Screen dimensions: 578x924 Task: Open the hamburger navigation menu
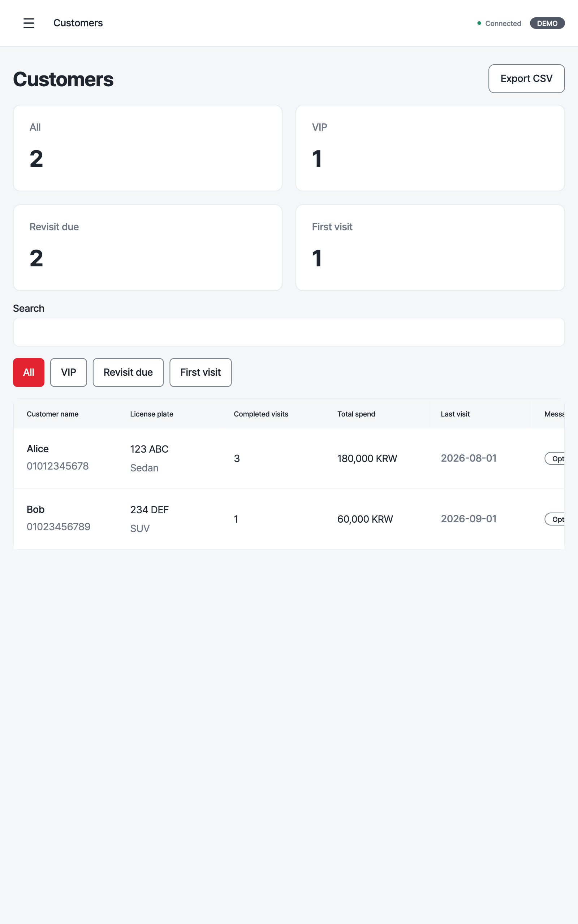[x=29, y=23]
